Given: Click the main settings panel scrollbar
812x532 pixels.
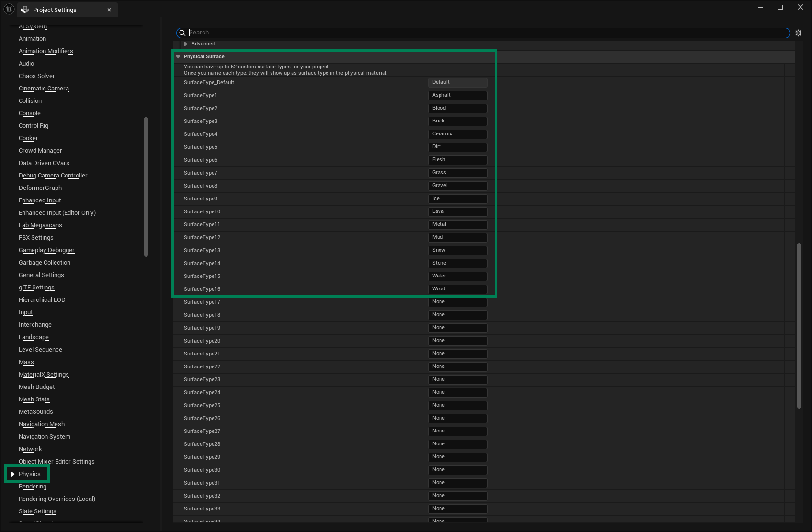Looking at the screenshot, I should 799,325.
